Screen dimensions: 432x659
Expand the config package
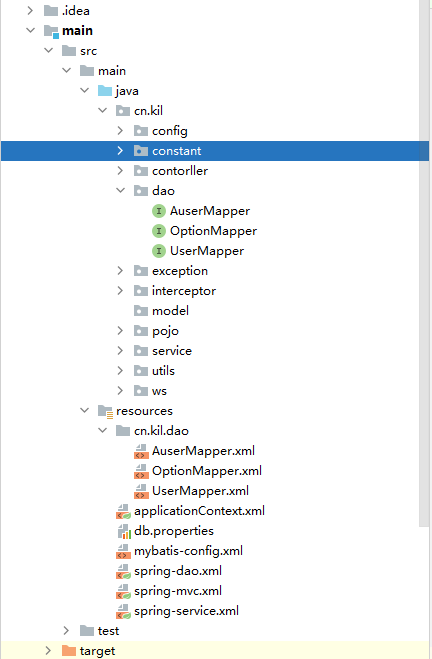(x=120, y=131)
